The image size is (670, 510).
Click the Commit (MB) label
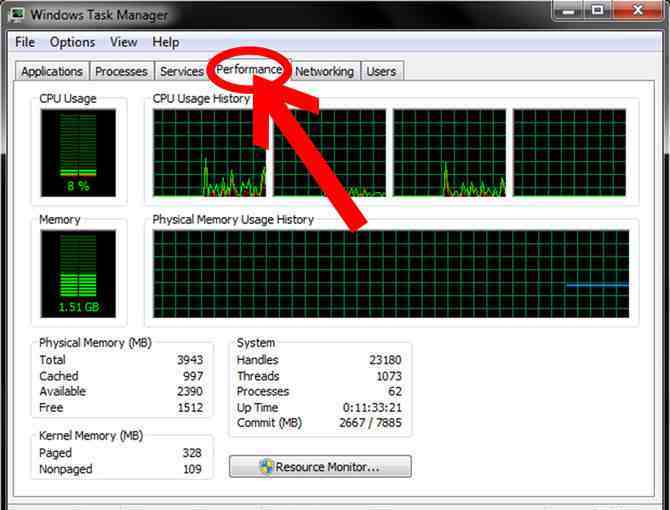click(x=269, y=423)
